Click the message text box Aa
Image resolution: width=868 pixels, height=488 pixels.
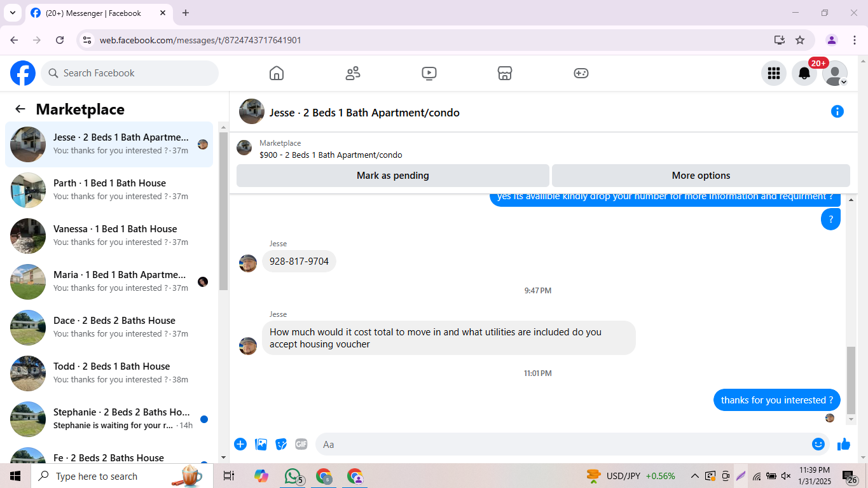(562, 444)
